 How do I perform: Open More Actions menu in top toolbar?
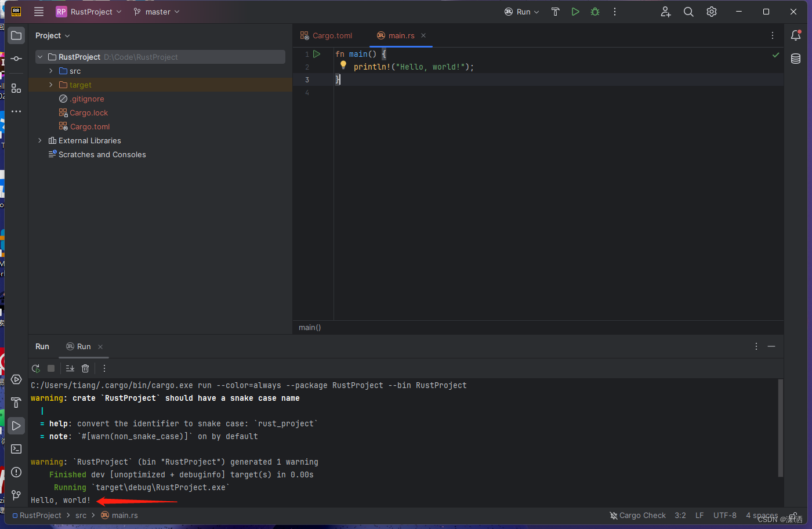click(615, 12)
